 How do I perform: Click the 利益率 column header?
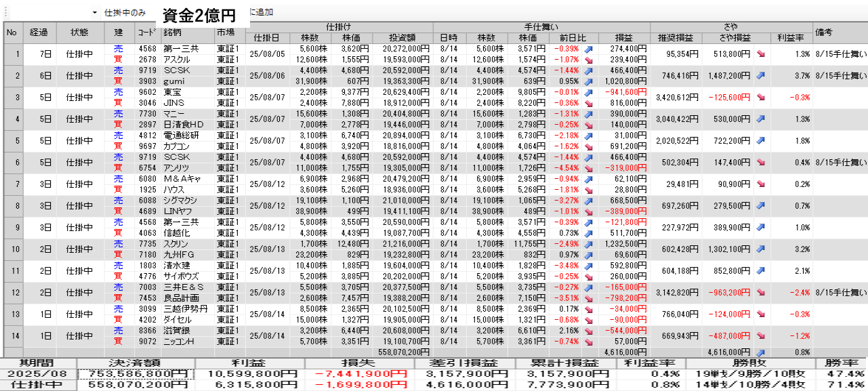pos(791,38)
